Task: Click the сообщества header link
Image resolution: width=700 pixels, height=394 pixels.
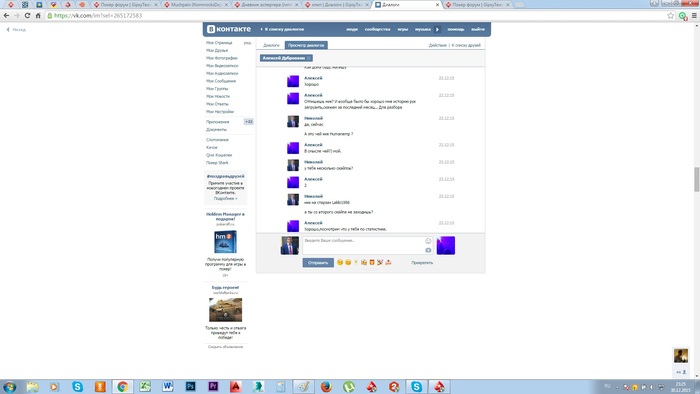Action: (x=377, y=29)
